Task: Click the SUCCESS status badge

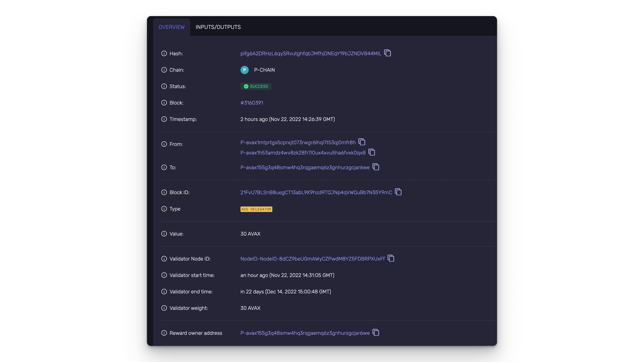Action: (256, 86)
